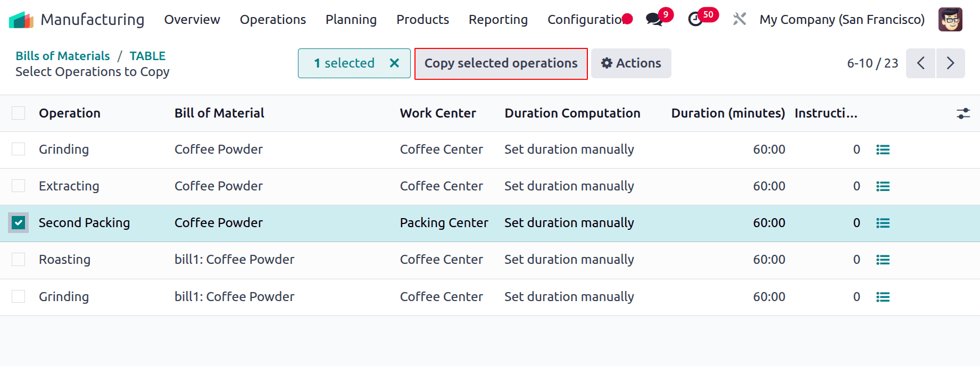
Task: Uncheck the Second Packing checkbox
Action: 19,223
